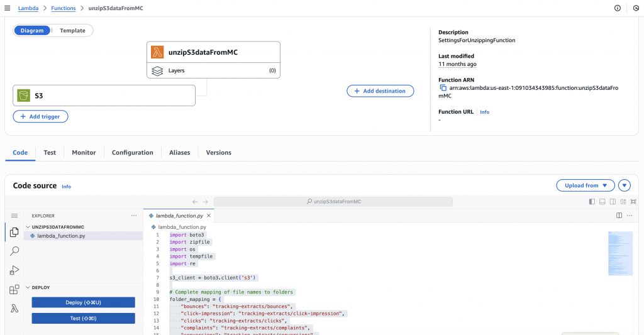Open the Versions tab

pos(218,152)
